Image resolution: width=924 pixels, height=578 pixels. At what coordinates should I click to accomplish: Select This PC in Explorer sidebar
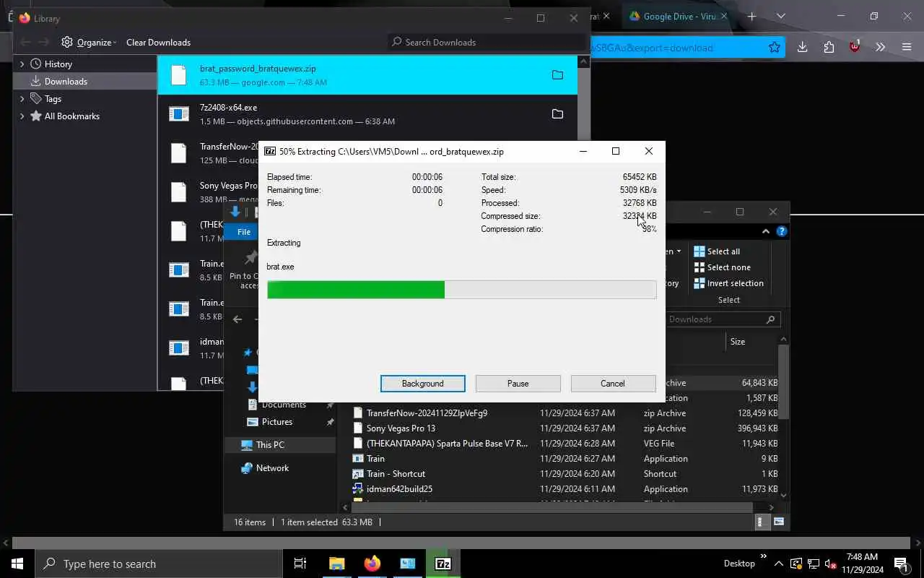(270, 445)
